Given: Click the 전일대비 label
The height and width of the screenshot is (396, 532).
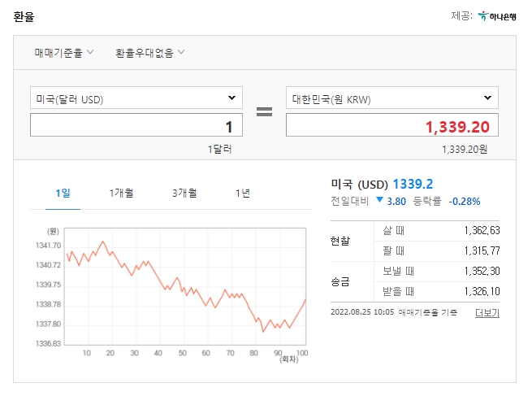Looking at the screenshot, I should coord(350,202).
